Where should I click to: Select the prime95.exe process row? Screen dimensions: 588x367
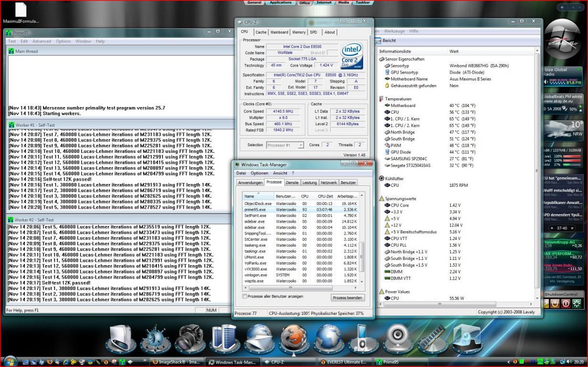(300, 209)
